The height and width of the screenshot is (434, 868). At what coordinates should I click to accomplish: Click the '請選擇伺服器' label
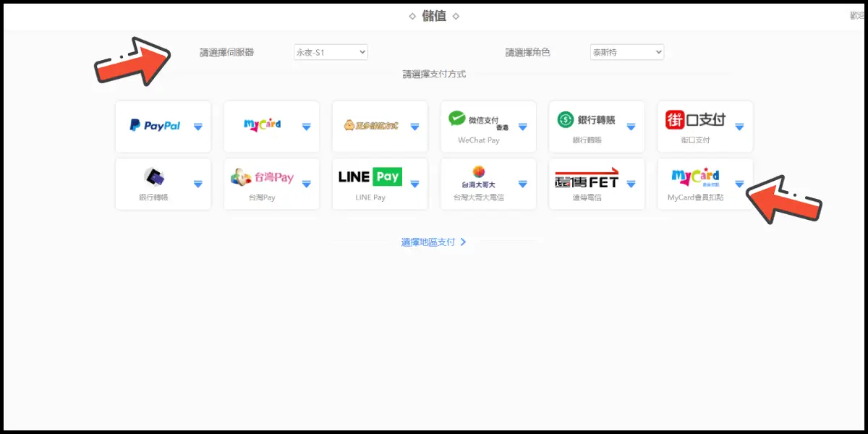(x=227, y=52)
